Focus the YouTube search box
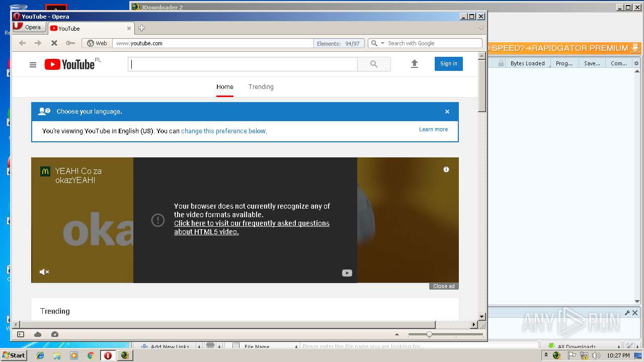Screen dimensions: 644x362 point(243,64)
